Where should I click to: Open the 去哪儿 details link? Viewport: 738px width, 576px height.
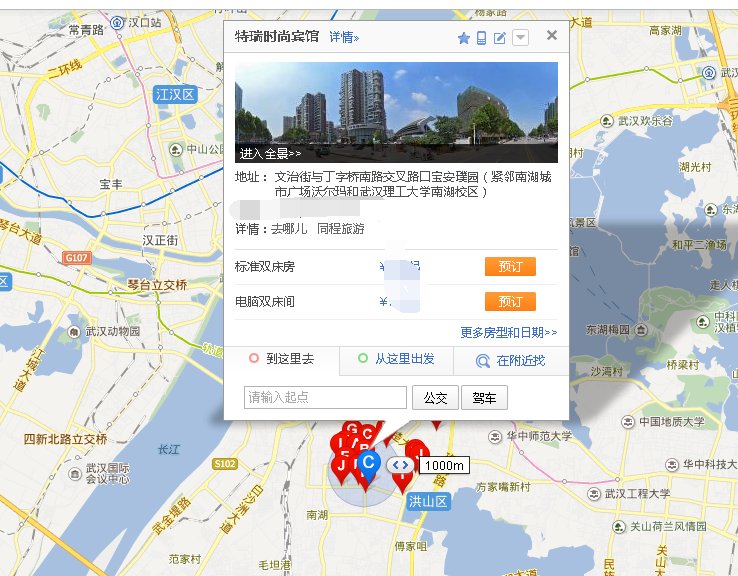pos(289,229)
